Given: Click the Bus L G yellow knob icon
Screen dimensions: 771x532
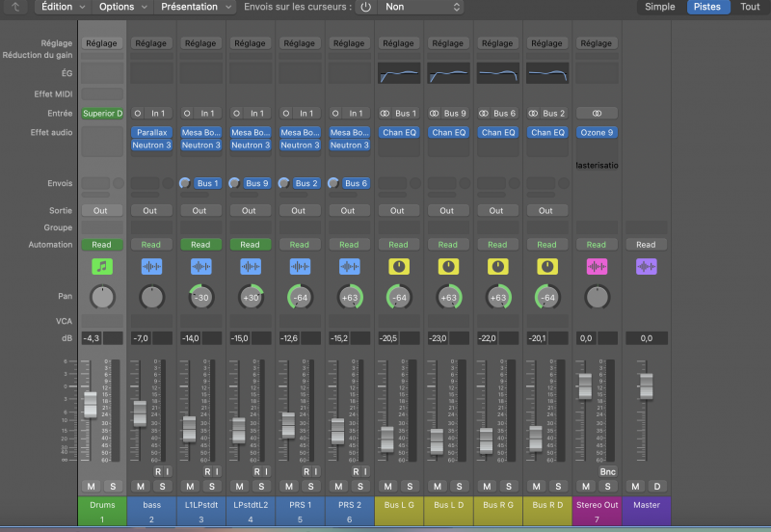Looking at the screenshot, I should tap(398, 266).
